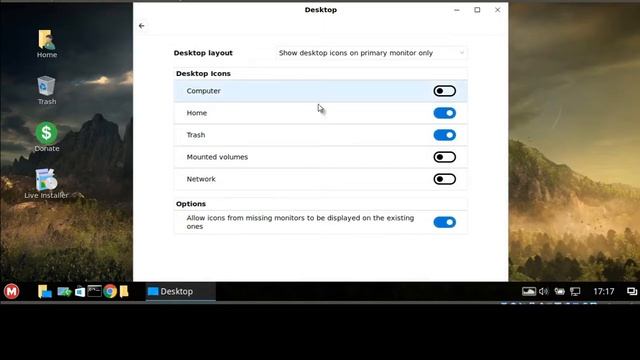
Task: Open the Desktop layout dropdown
Action: (371, 53)
